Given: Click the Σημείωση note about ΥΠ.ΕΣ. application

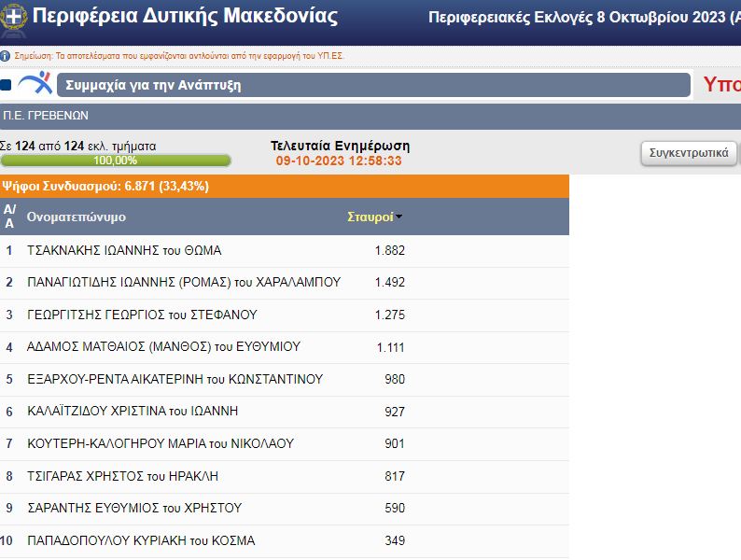Looking at the screenshot, I should (x=178, y=56).
